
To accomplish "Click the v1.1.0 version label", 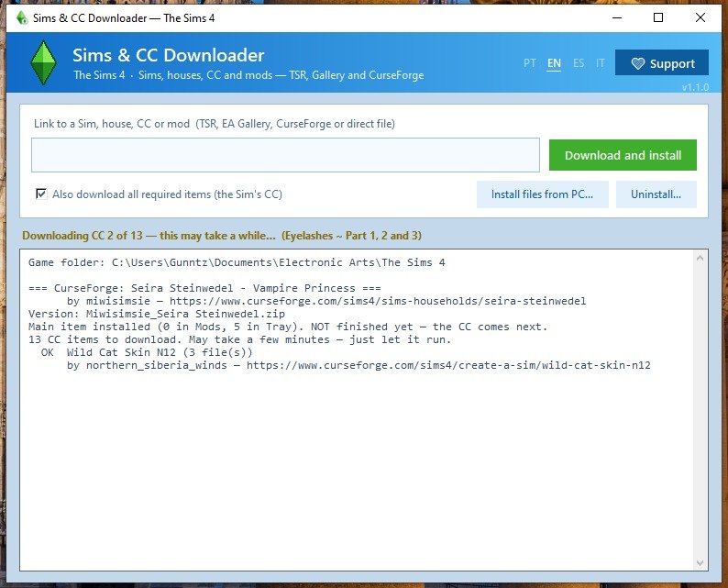I will (x=695, y=87).
